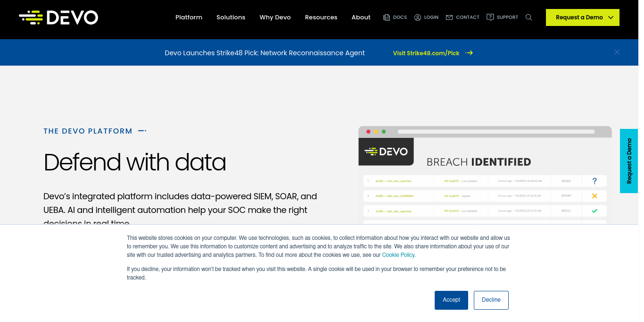
Task: Click the Breach Identified dashboard image
Action: click(485, 175)
